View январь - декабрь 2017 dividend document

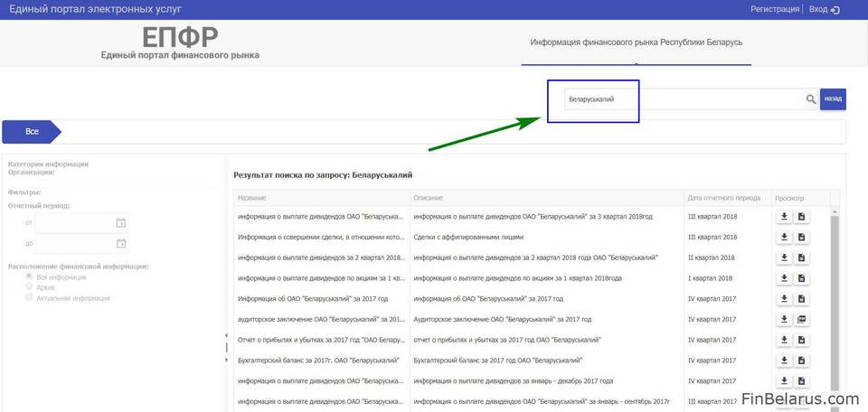801,380
